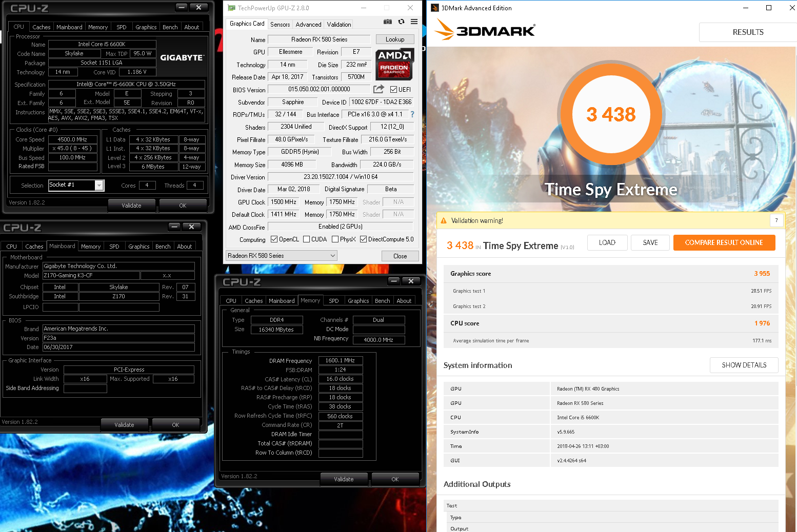Enable the CUDA checkbox
This screenshot has height=532, width=797.
(306, 239)
